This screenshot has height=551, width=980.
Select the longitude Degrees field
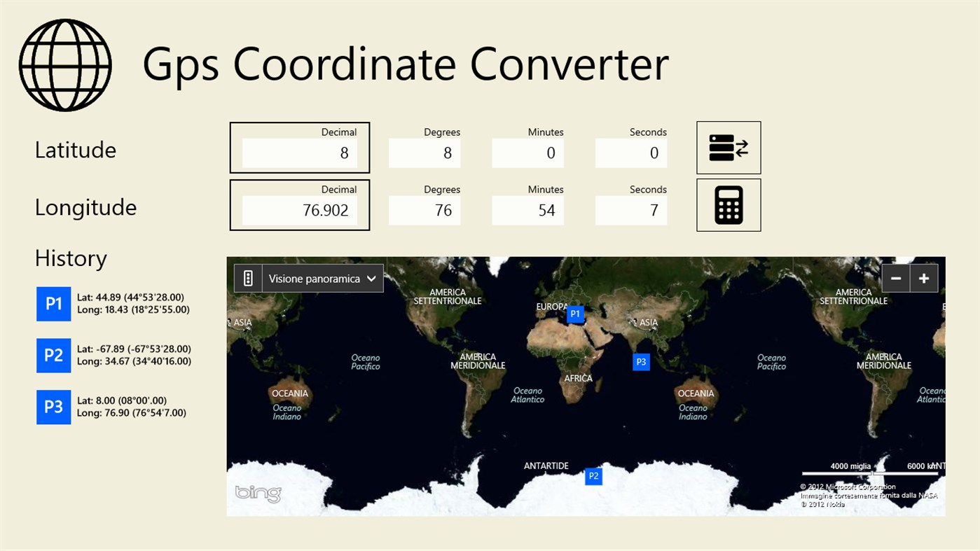[x=425, y=210]
